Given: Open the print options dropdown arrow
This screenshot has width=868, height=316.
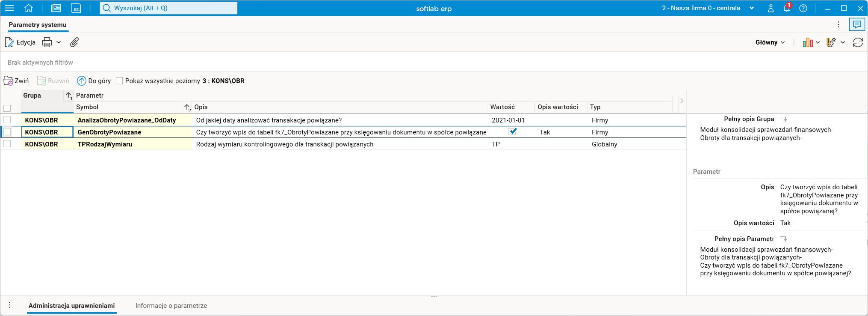Looking at the screenshot, I should pos(59,42).
